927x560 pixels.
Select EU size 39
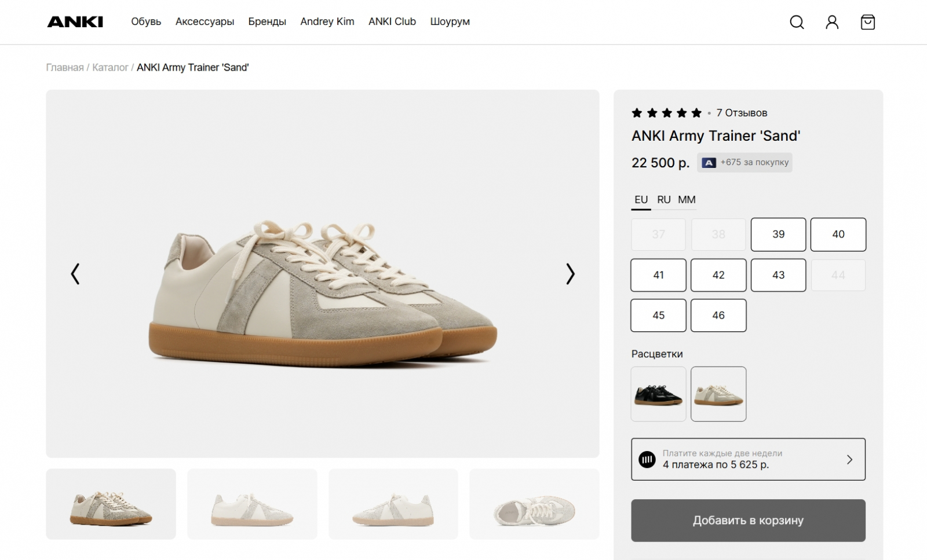[x=778, y=235]
